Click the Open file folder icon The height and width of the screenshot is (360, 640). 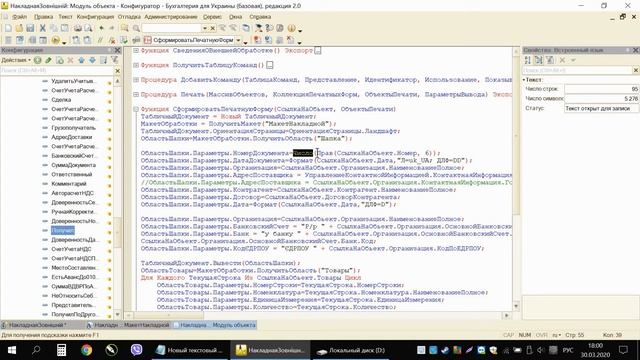tap(19, 28)
